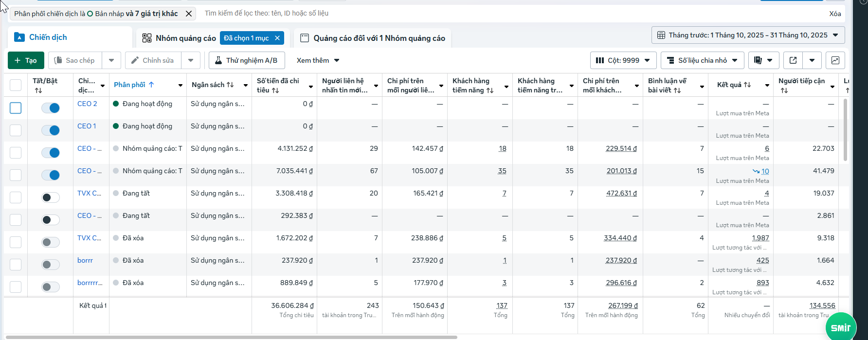Screen dimensions: 868x340
Task: Open the reports icon dropdown
Action: 763,60
